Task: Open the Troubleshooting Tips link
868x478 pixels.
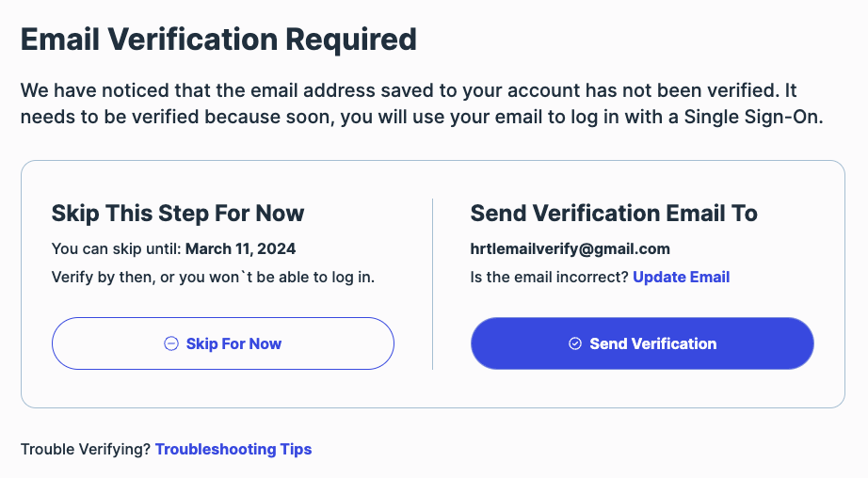Action: pyautogui.click(x=233, y=449)
